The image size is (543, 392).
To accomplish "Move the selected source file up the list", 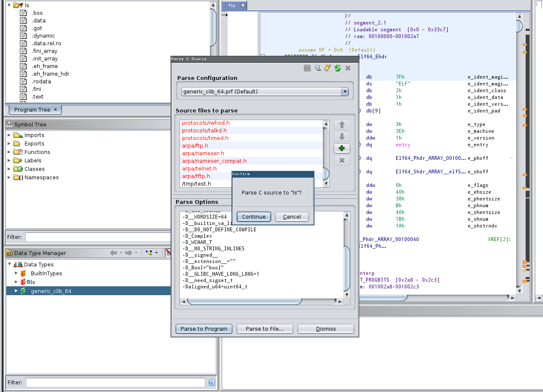I will pyautogui.click(x=342, y=125).
